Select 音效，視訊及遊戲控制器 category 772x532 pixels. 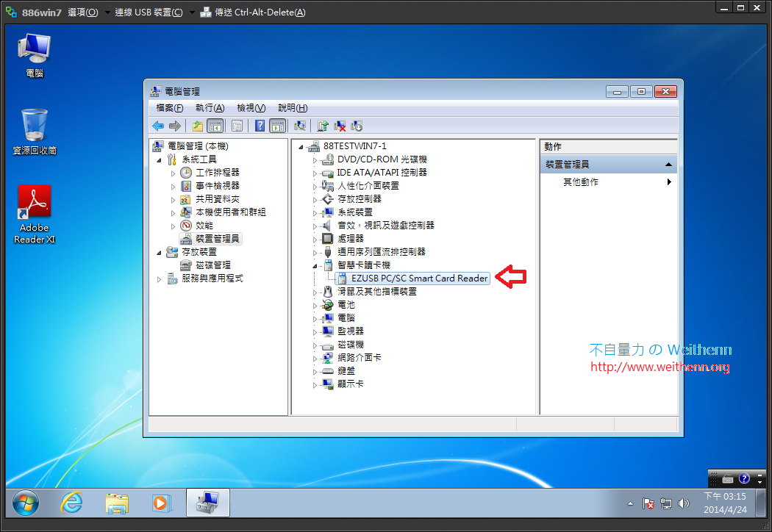click(x=385, y=226)
